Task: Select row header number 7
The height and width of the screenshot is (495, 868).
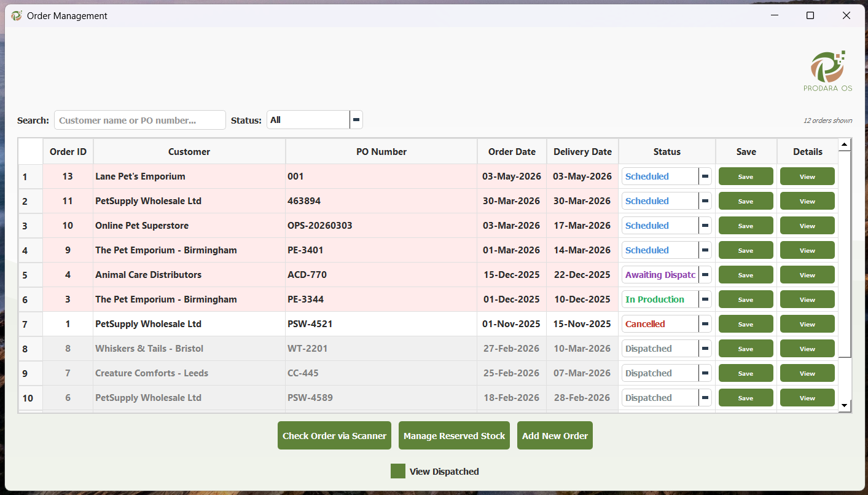Action: tap(31, 324)
